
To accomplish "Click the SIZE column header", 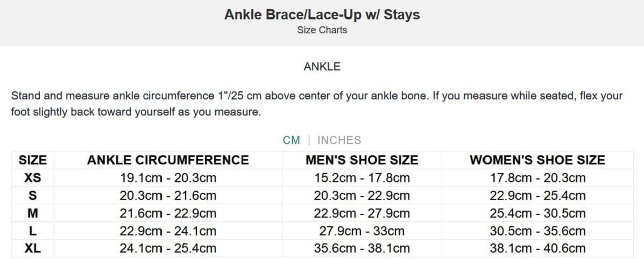I will [x=33, y=160].
